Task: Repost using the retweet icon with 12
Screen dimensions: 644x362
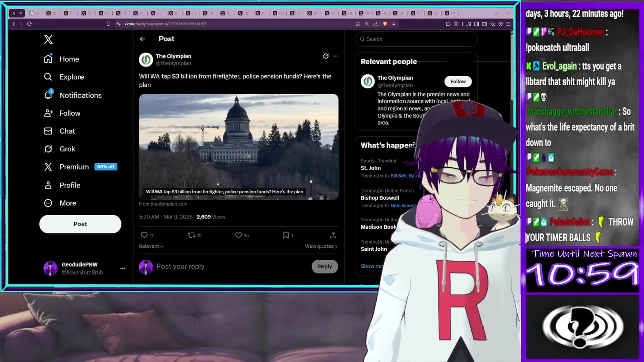Action: click(191, 235)
